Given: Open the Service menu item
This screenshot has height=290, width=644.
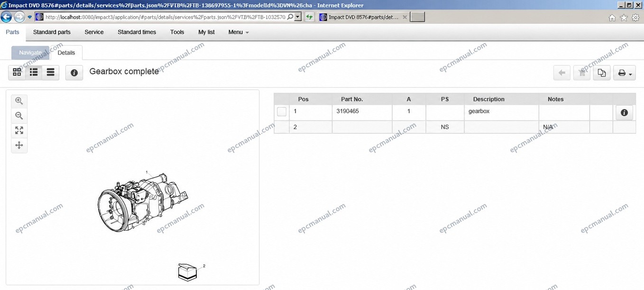Looking at the screenshot, I should click(94, 32).
